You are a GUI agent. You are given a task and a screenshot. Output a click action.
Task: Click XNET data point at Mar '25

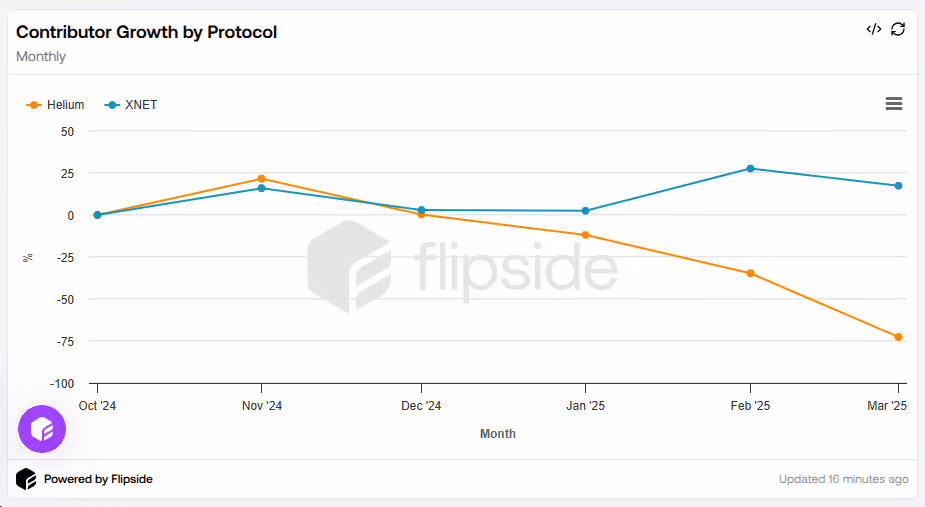(x=898, y=186)
